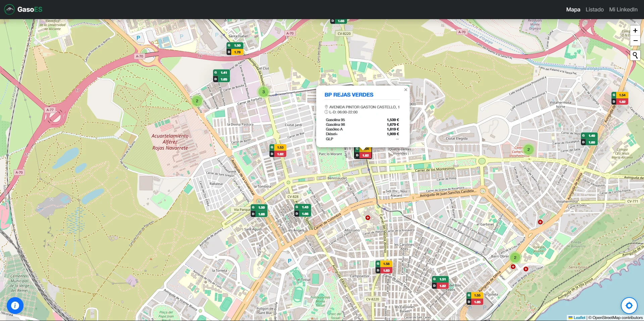This screenshot has height=321, width=644.
Task: Click the Gasóleo A price row
Action: click(x=362, y=129)
